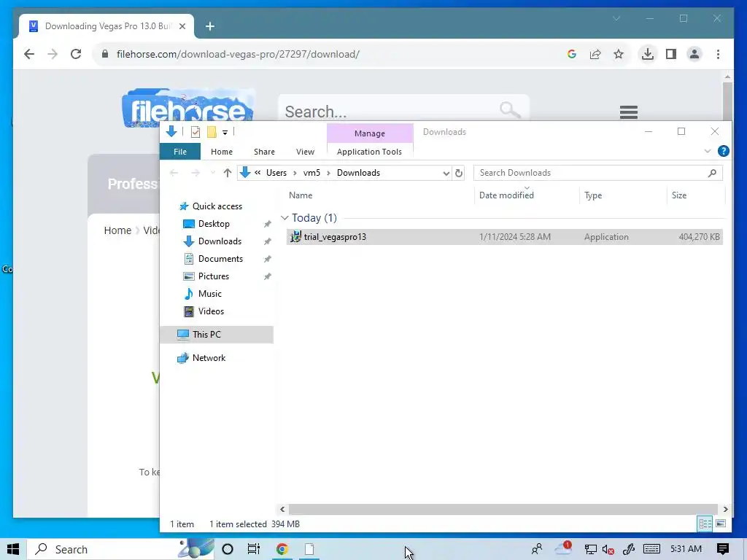Select Network in the navigation pane
The image size is (747, 560).
pyautogui.click(x=209, y=358)
